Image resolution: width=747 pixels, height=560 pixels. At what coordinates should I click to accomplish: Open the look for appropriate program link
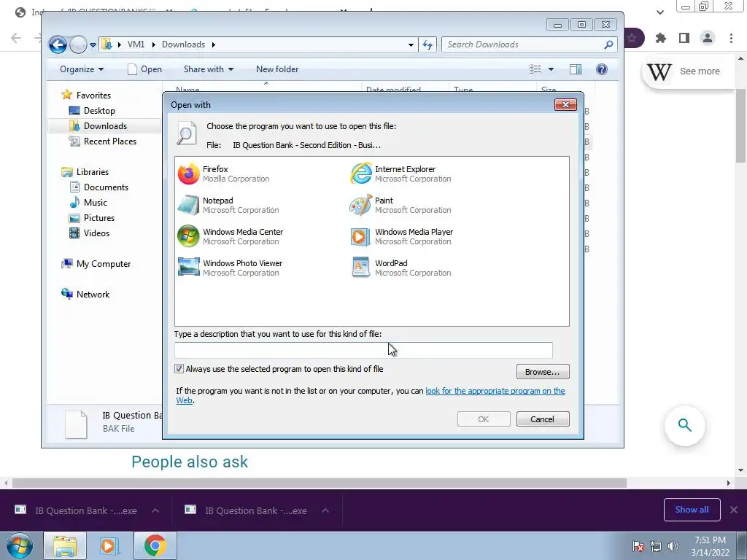point(495,391)
